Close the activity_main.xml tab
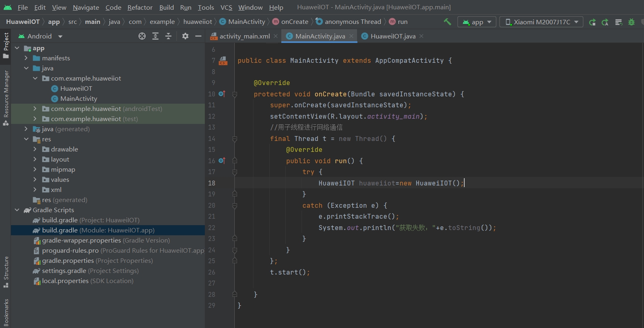 point(276,36)
